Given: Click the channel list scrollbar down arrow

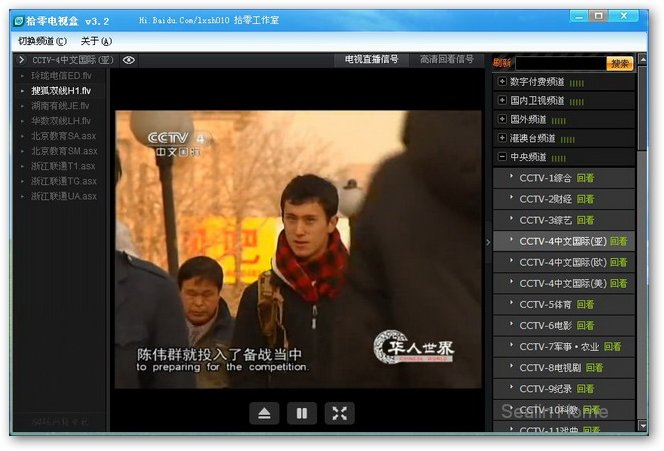Looking at the screenshot, I should (x=643, y=425).
